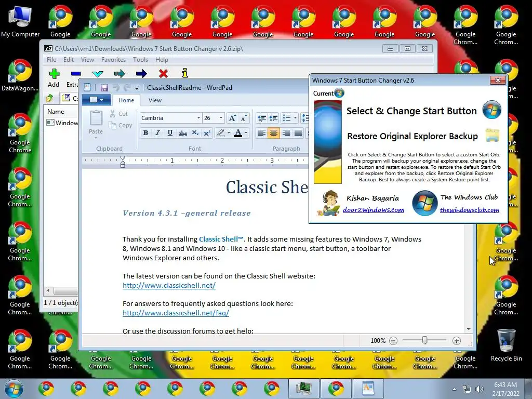Expand the text highlight color arrow
This screenshot has width=532, height=399.
[229, 133]
